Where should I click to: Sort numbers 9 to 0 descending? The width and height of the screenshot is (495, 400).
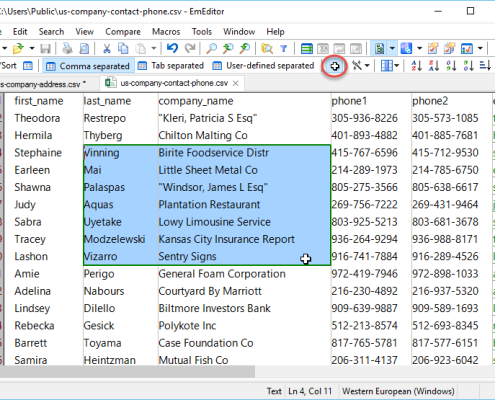tap(469, 66)
